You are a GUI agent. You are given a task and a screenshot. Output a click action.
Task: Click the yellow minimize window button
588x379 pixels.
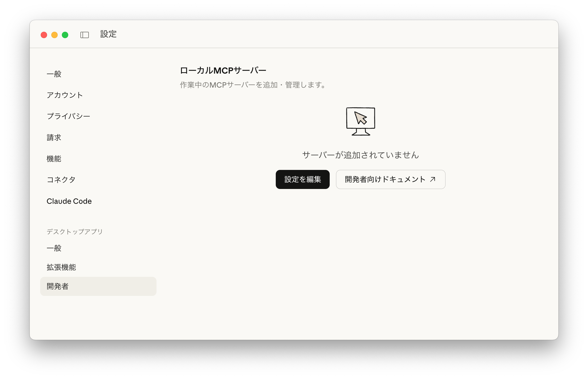(x=54, y=35)
